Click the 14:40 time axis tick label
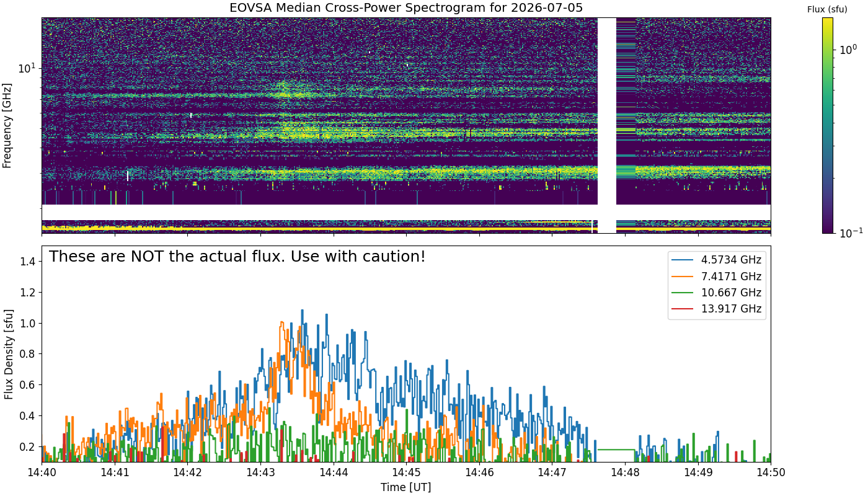 (42, 472)
